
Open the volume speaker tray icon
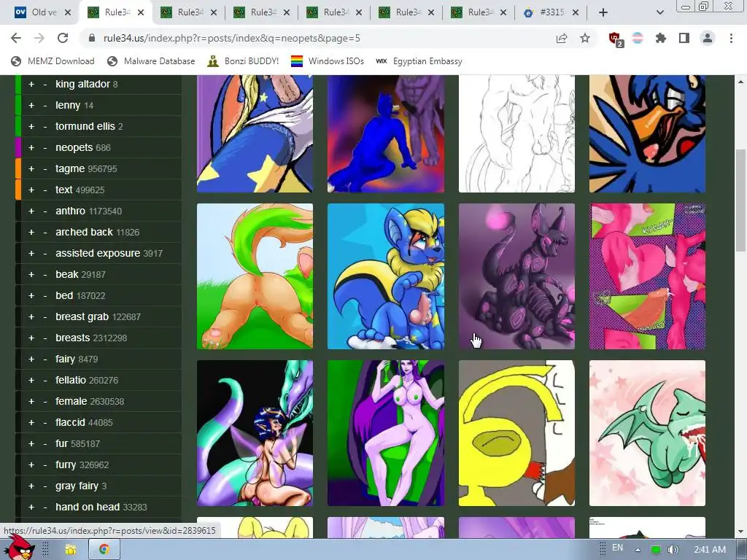[x=673, y=550]
